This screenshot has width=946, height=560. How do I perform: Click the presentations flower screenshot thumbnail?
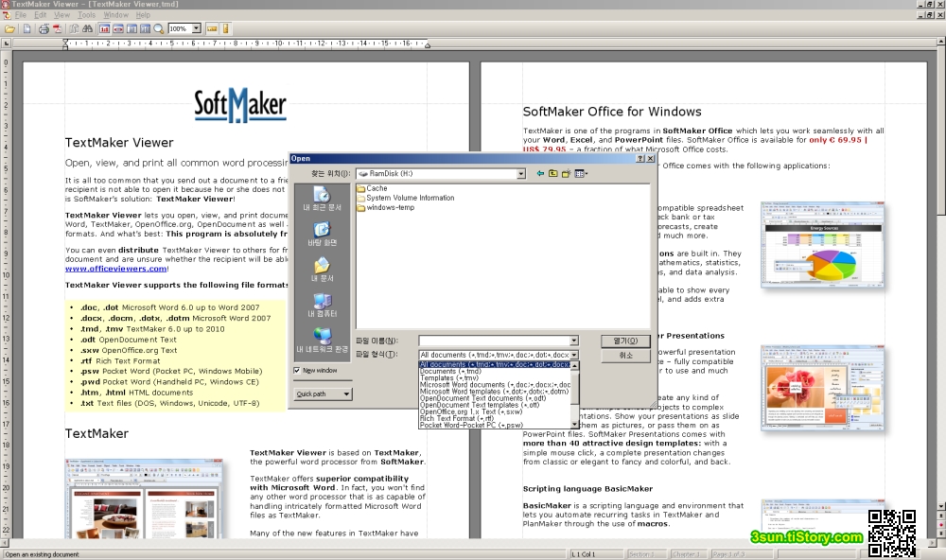click(822, 388)
